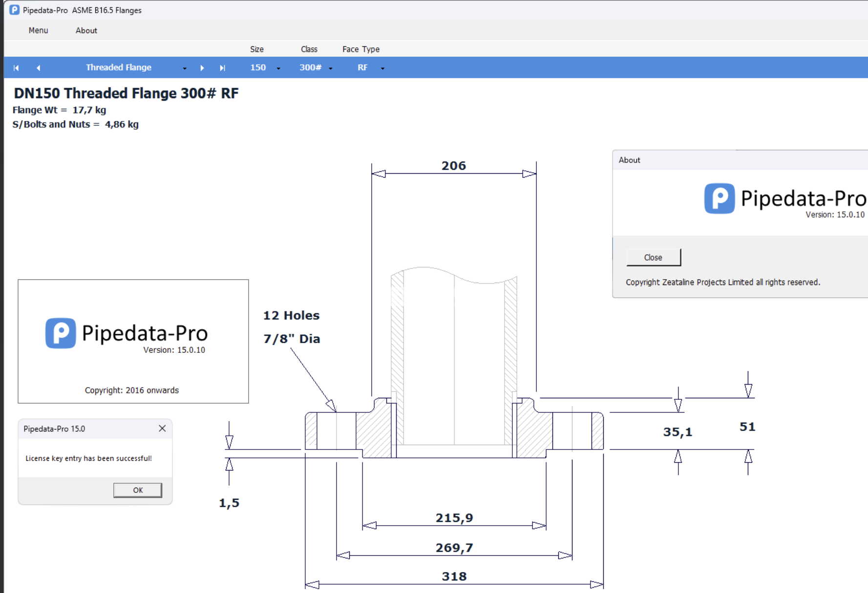The image size is (868, 593).
Task: Click the Class column label
Action: coord(309,49)
